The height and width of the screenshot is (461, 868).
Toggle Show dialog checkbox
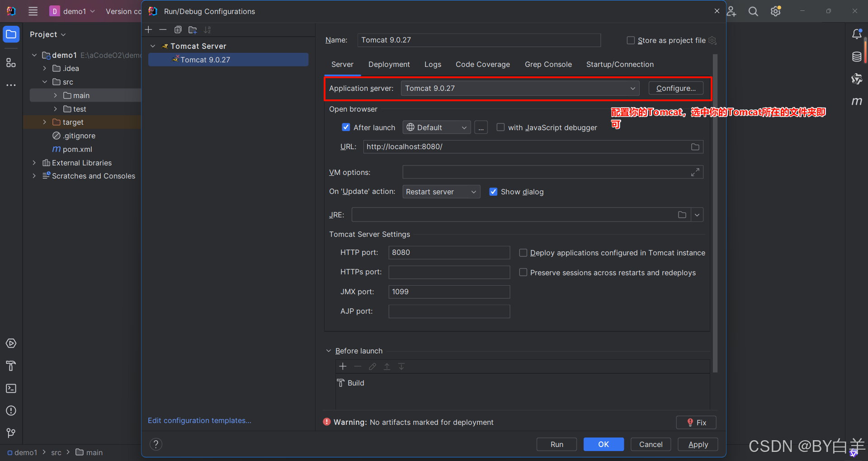(x=493, y=192)
